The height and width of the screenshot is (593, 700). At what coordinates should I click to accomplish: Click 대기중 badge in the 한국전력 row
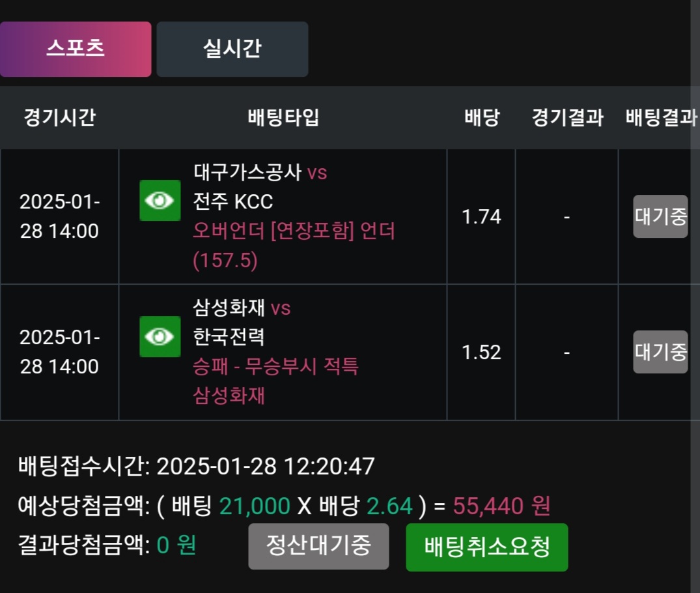pos(660,352)
